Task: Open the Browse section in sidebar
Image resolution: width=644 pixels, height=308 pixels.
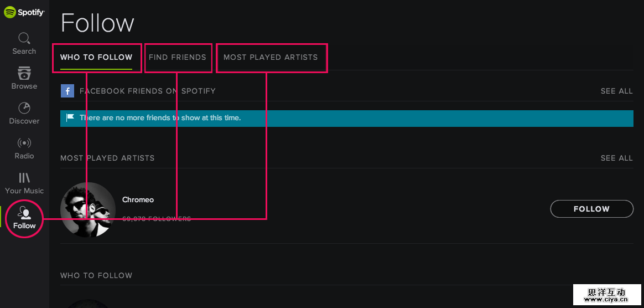Action: 24,78
